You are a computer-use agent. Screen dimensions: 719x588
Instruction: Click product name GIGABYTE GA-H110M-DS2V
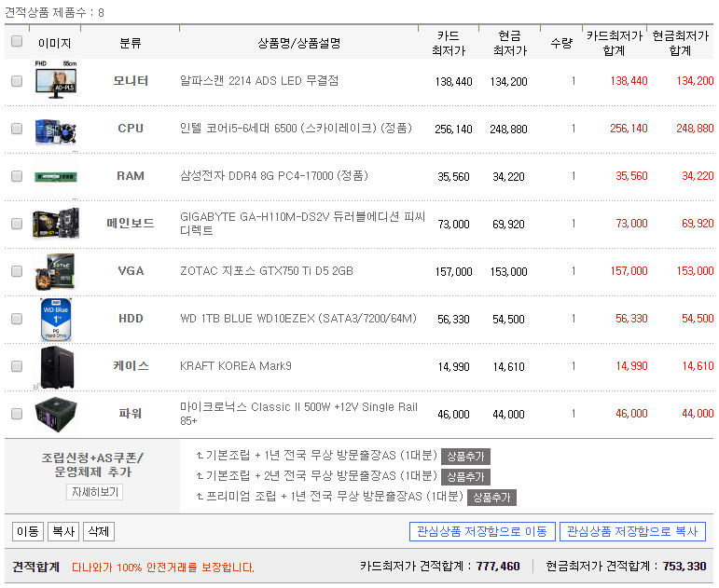pos(303,224)
